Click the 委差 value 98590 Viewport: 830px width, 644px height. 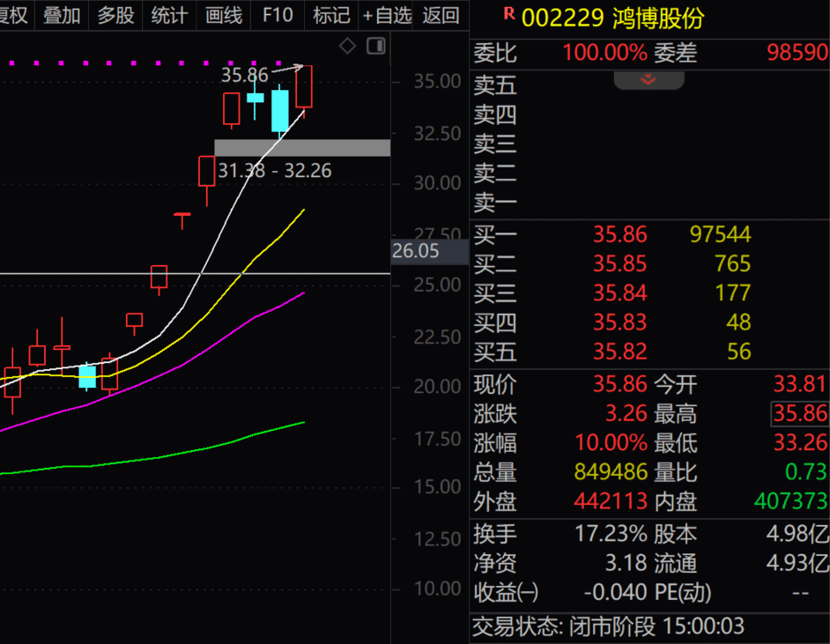click(797, 53)
